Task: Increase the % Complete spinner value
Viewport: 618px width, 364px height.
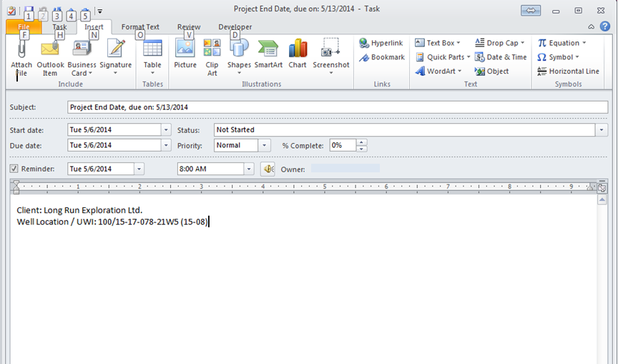Action: tap(362, 142)
